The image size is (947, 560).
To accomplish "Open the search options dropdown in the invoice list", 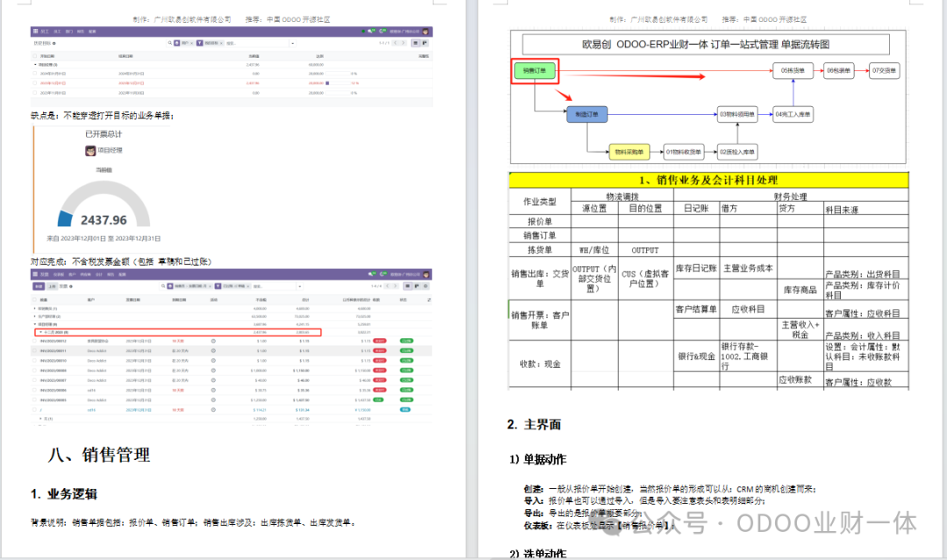I will (x=300, y=286).
